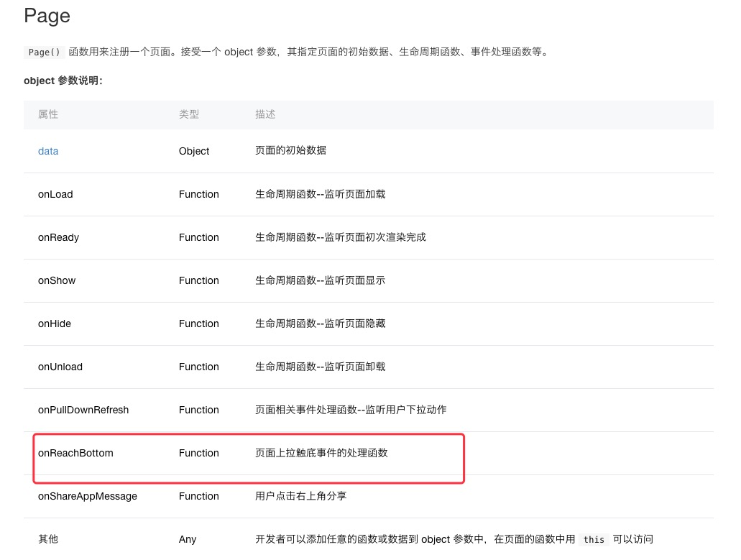Click the intro sentence starting with 函数用来注册一个页面
Screen dimensions: 741x560
pyautogui.click(x=310, y=52)
